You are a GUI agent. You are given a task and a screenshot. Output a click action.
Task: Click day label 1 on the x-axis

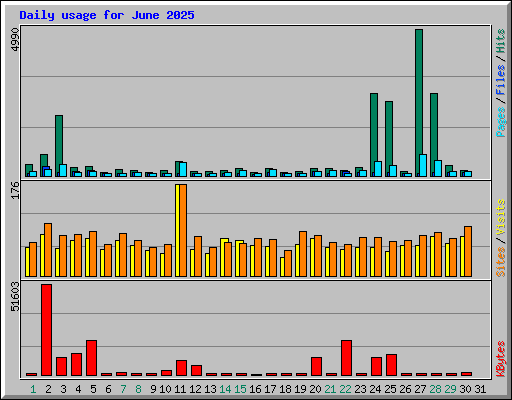[33, 389]
